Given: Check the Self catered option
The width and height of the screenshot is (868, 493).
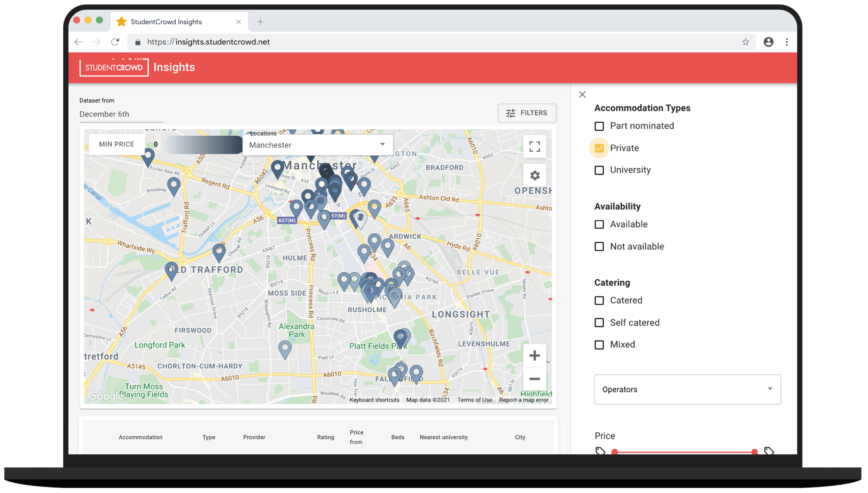Looking at the screenshot, I should pyautogui.click(x=599, y=322).
